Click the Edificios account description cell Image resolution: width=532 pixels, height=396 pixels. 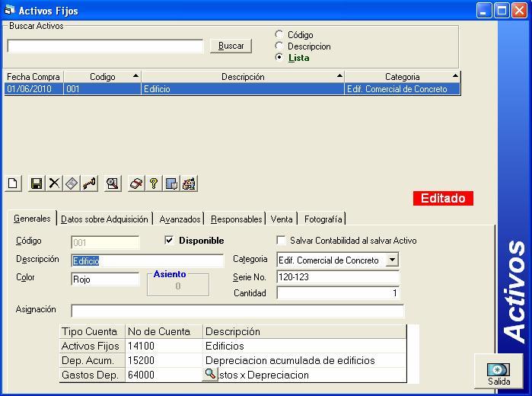pyautogui.click(x=304, y=346)
